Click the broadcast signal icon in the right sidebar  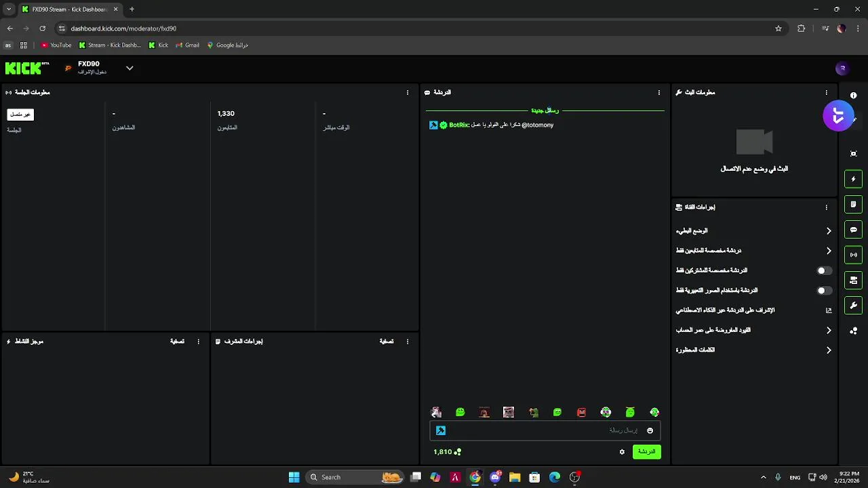[x=854, y=255]
